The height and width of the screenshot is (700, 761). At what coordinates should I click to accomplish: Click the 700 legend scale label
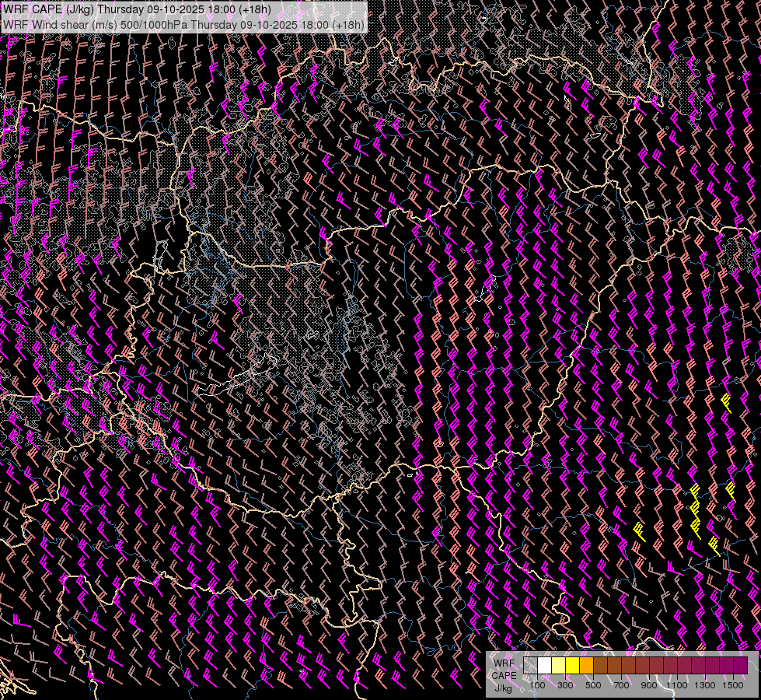click(621, 685)
